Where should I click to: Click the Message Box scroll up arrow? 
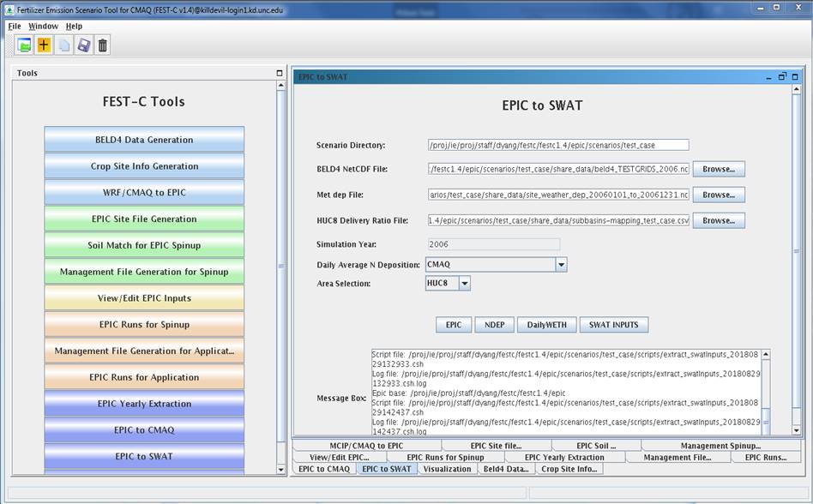coord(766,354)
